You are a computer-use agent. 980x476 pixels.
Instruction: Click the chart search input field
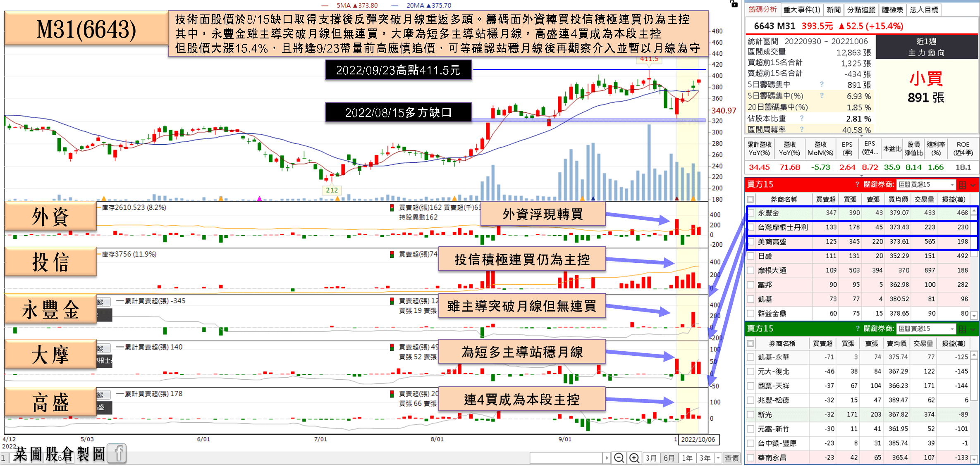tap(566, 458)
